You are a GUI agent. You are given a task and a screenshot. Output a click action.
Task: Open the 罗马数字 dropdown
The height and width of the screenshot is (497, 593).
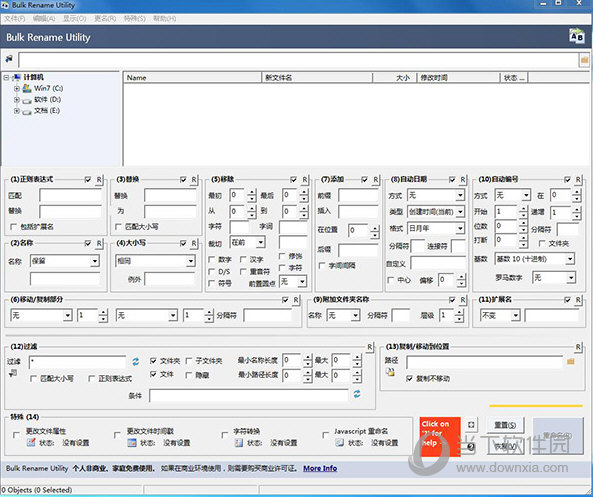(554, 278)
